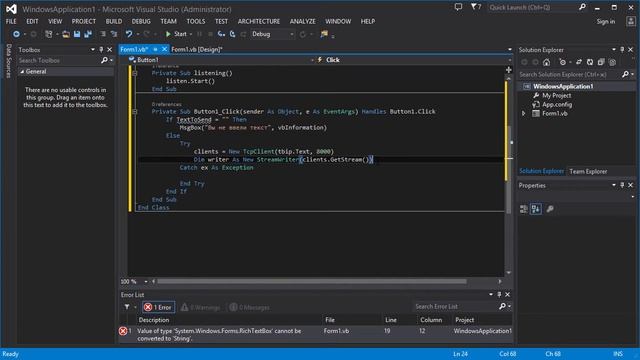This screenshot has width=640, height=360.
Task: Click the Open File folder icon
Action: 66,34
